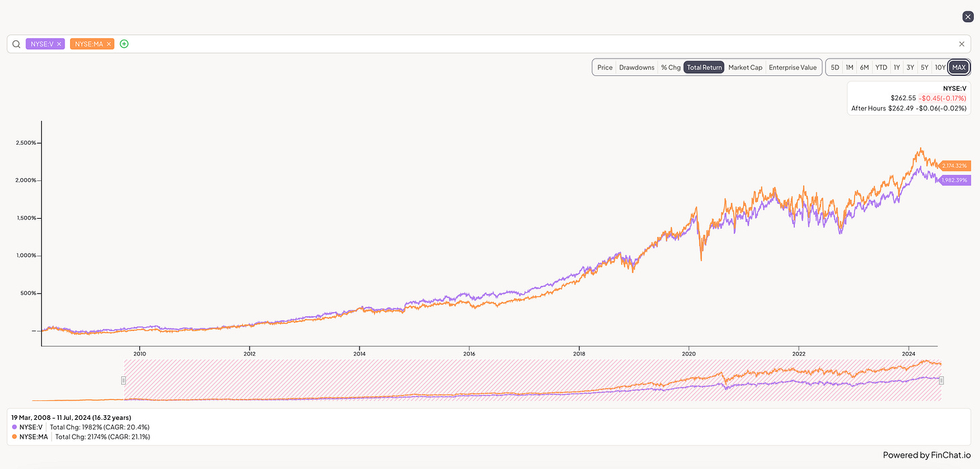980x469 pixels.
Task: Set time range to 5Y
Action: [x=924, y=67]
